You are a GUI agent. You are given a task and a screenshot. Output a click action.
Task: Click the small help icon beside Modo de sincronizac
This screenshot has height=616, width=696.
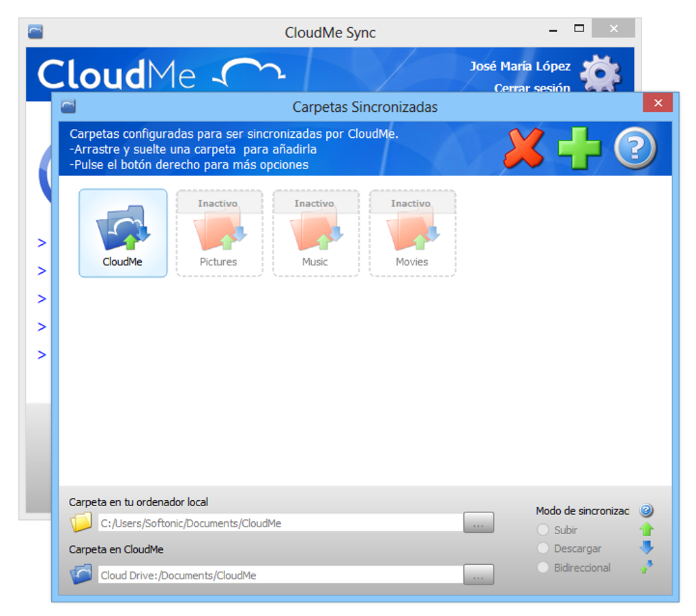646,510
